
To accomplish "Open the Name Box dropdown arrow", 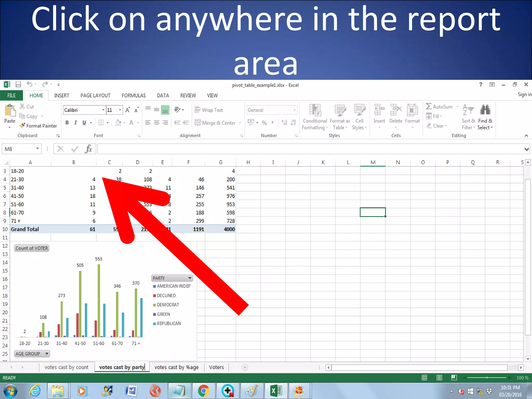I will click(37, 149).
